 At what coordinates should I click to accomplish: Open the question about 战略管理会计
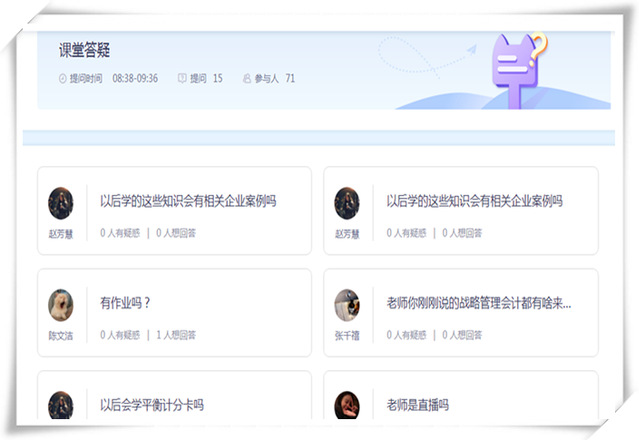pyautogui.click(x=478, y=302)
